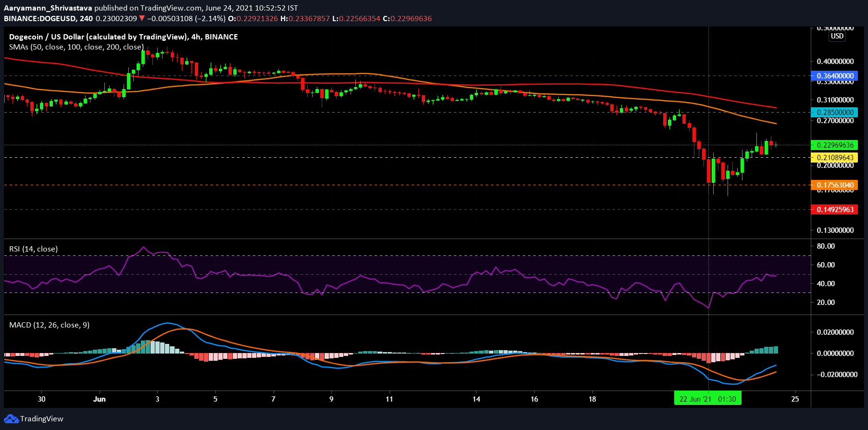Click the 0.31000000 price axis label
The image size is (868, 430).
coord(835,100)
